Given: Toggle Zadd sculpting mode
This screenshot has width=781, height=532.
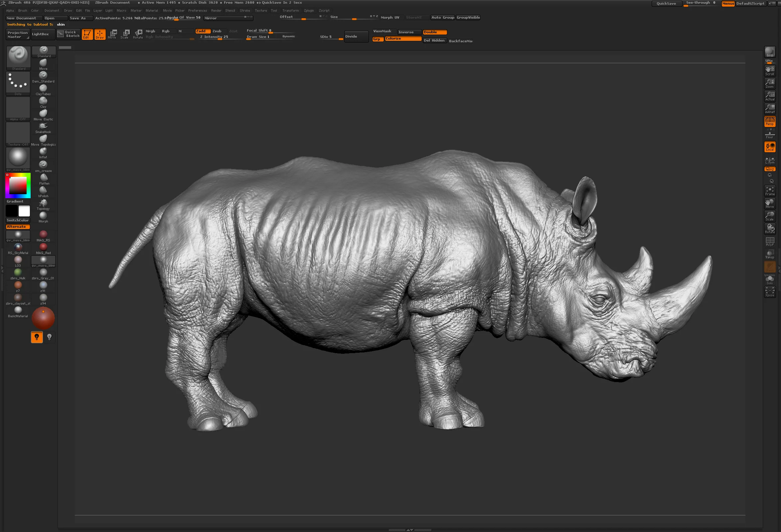Looking at the screenshot, I should coord(203,31).
